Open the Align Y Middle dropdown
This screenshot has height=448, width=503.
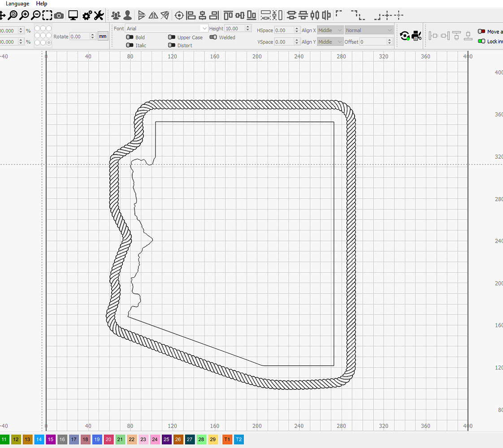(330, 42)
